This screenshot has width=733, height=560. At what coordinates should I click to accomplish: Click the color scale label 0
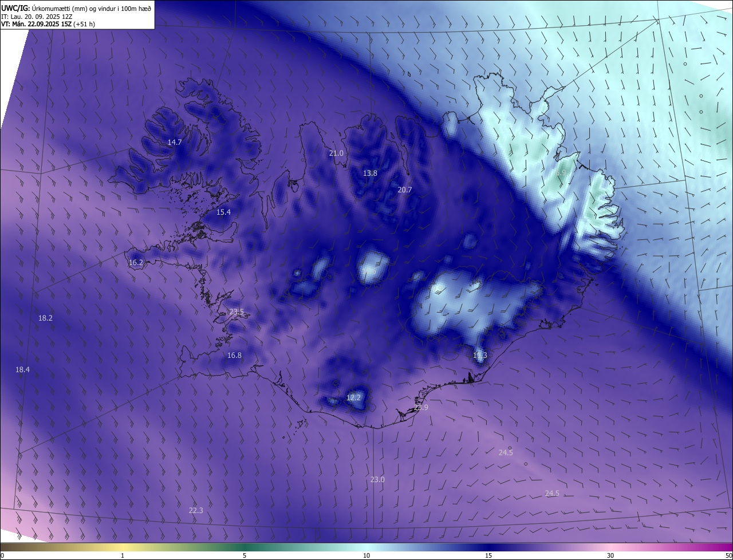tap(2, 555)
